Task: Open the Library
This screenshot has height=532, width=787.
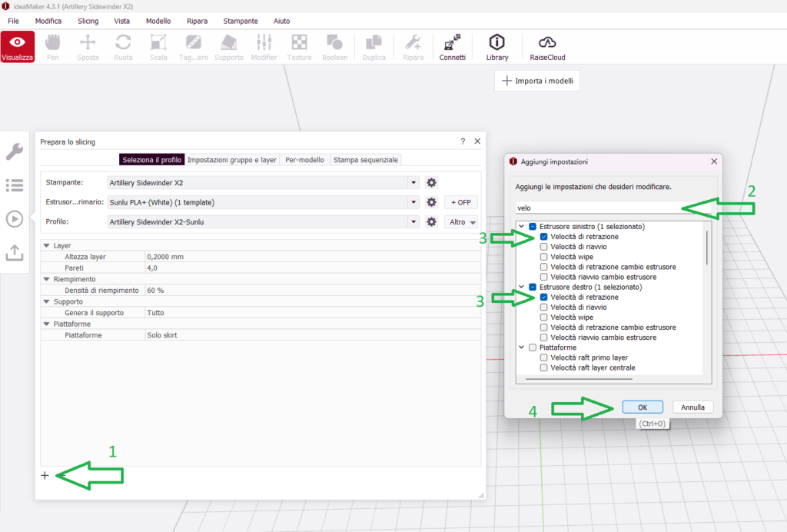Action: 497,47
